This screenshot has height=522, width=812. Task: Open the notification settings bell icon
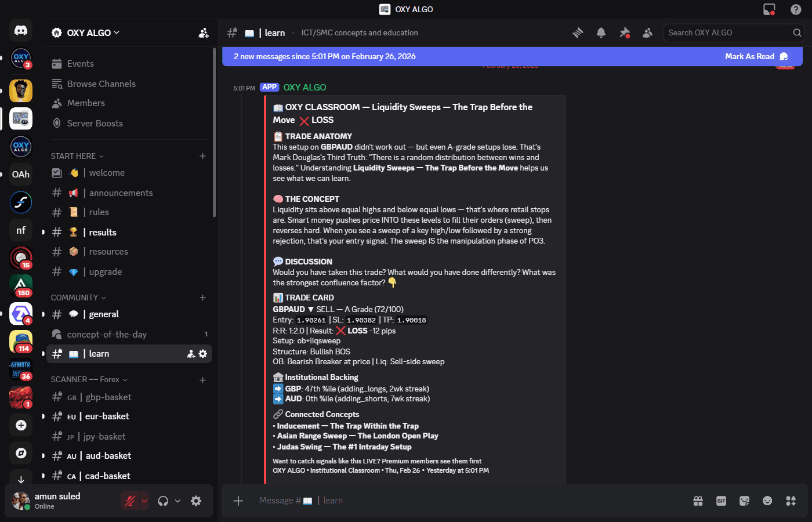(601, 33)
